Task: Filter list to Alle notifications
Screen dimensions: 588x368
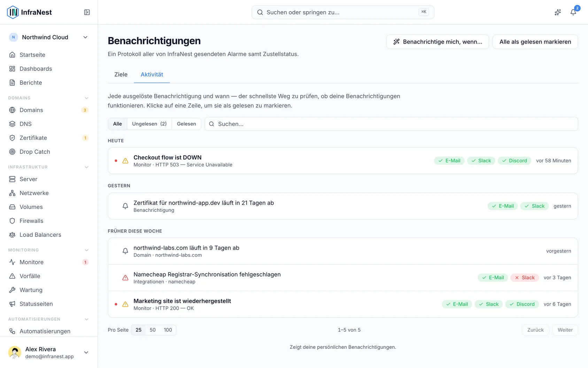Action: (x=117, y=124)
